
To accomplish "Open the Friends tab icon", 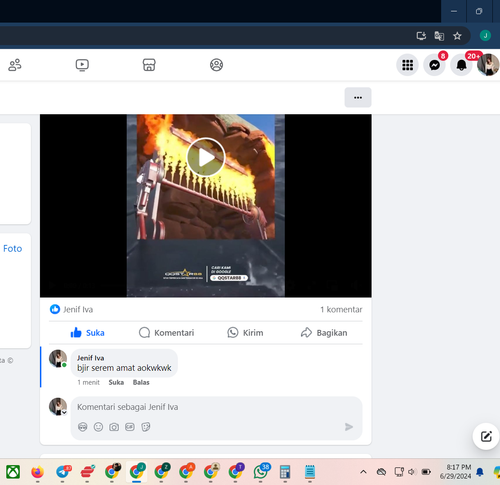I will [15, 65].
